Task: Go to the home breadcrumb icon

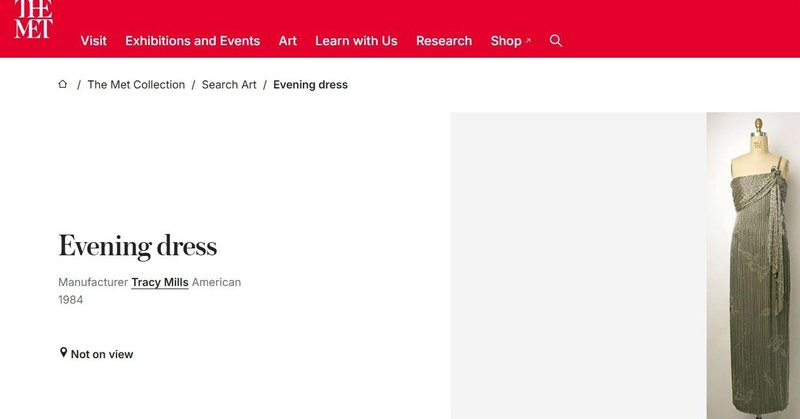Action: point(63,84)
